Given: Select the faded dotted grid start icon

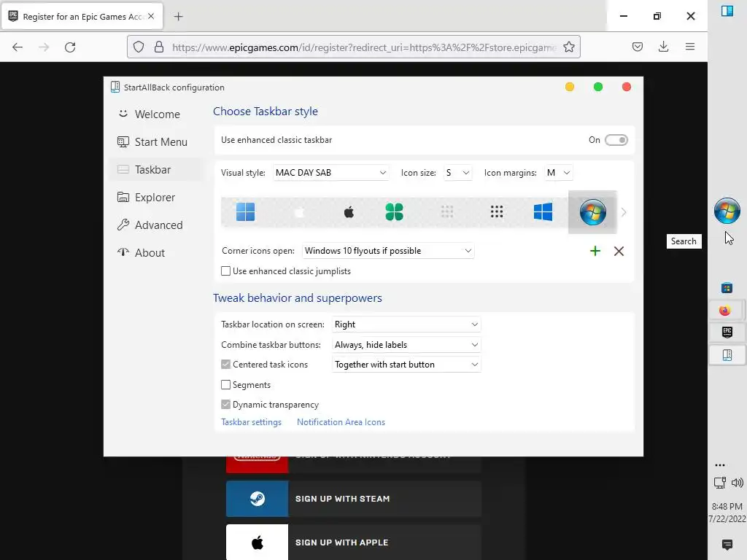Looking at the screenshot, I should [x=447, y=212].
